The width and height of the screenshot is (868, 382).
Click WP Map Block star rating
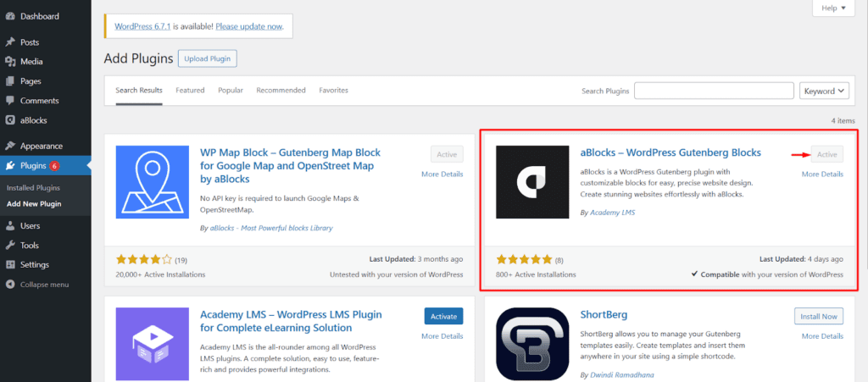pyautogui.click(x=144, y=259)
